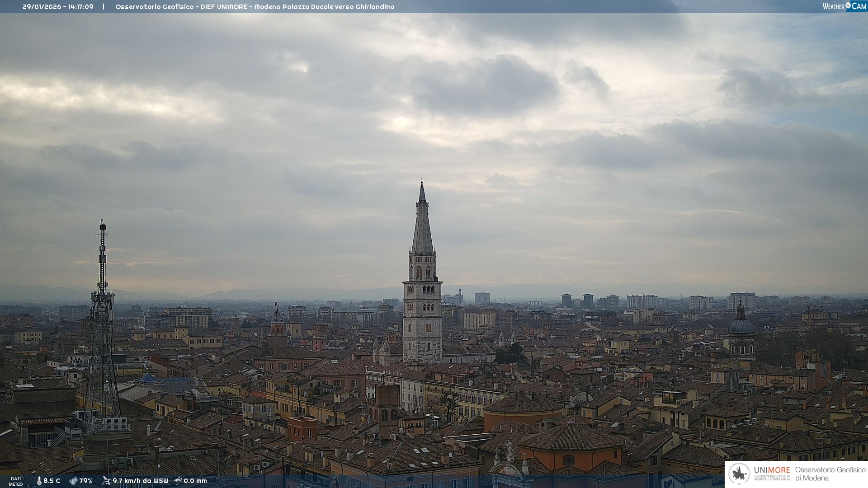Viewport: 868px width, 488px height.
Task: Click the 79% humidity value
Action: (x=86, y=481)
